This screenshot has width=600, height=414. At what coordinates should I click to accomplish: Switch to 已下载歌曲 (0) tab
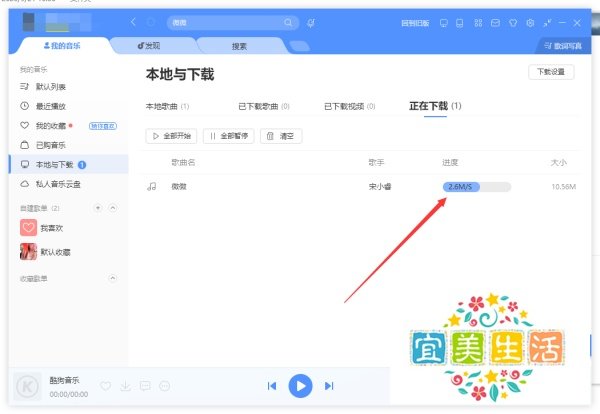[264, 106]
